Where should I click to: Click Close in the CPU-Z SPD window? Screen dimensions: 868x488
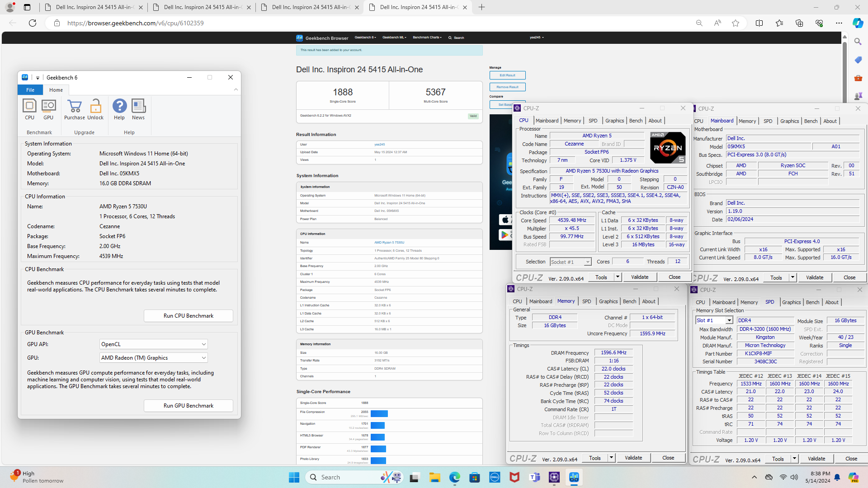click(851, 459)
